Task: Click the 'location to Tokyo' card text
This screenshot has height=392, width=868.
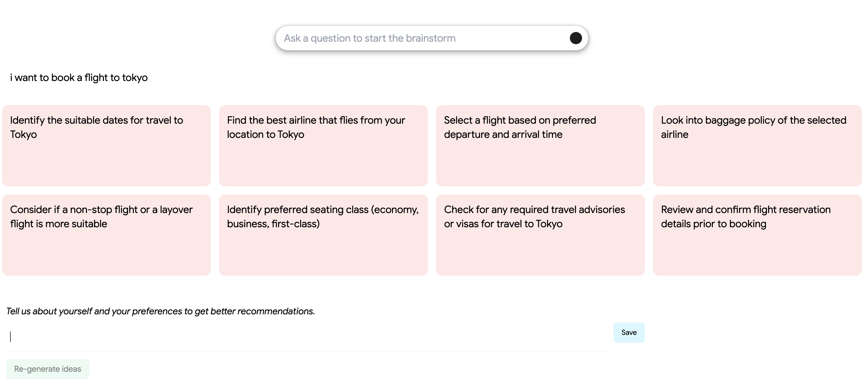Action: point(265,135)
